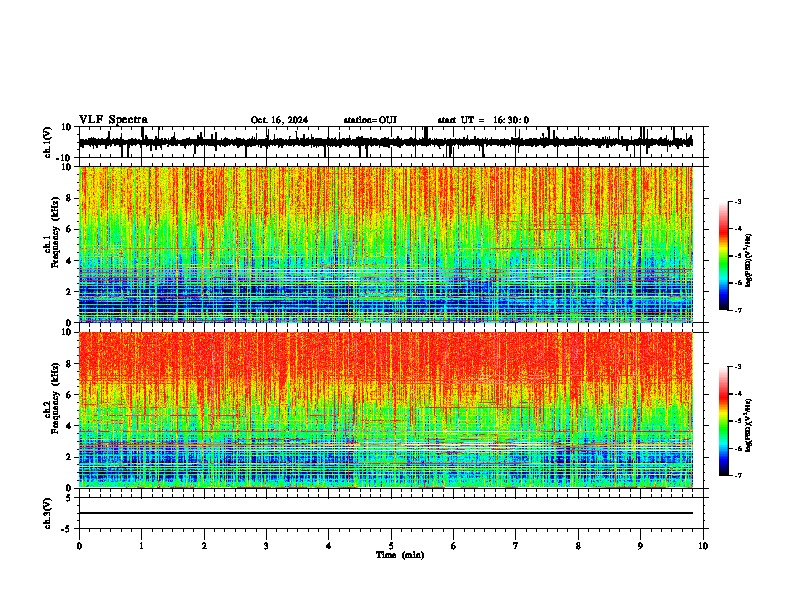
Task: Select ch.2 "Frequency (kHz)" axis label
Action: [x=55, y=398]
